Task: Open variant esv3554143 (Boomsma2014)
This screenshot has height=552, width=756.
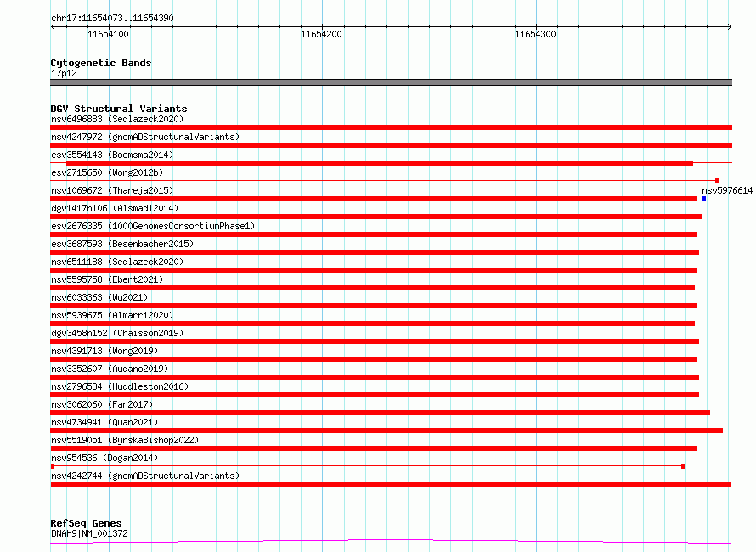Action: pos(112,155)
